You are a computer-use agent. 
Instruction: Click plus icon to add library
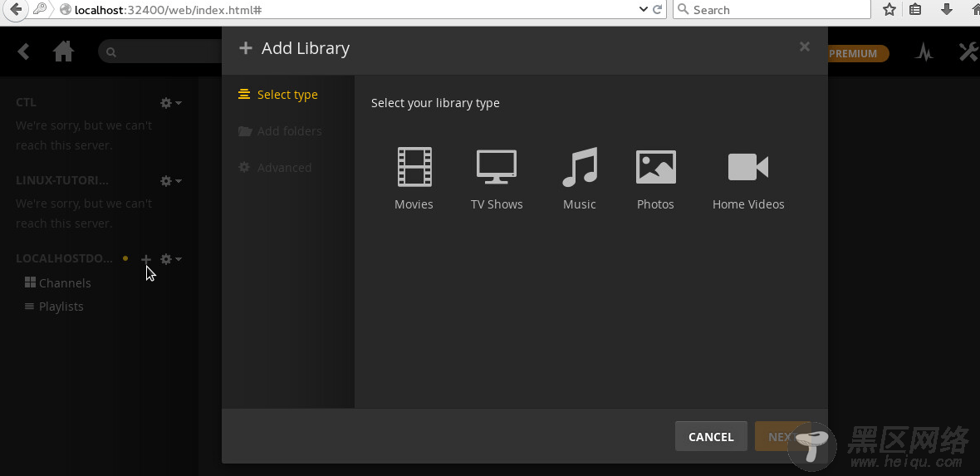click(145, 259)
